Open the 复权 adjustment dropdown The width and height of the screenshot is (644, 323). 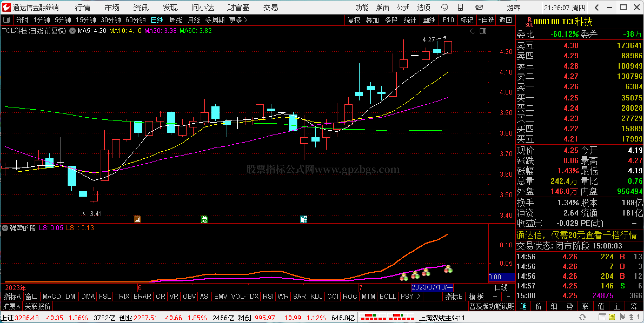tap(354, 20)
